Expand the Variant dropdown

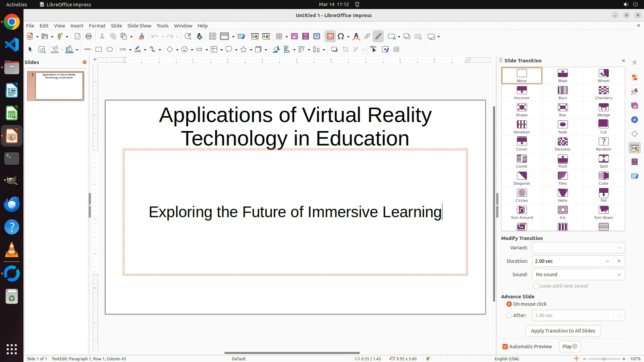(x=578, y=248)
